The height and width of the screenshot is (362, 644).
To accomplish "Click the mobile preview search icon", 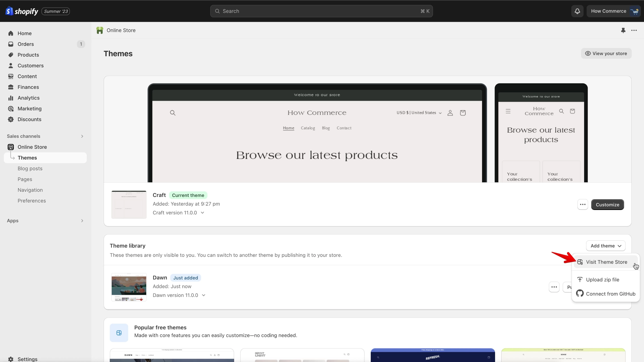I will coord(561,111).
